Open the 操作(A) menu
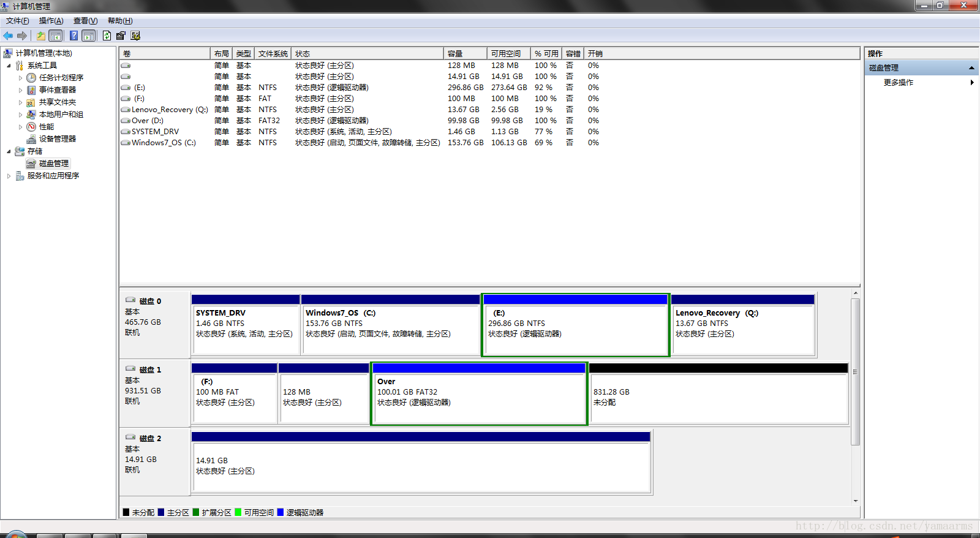 click(51, 21)
